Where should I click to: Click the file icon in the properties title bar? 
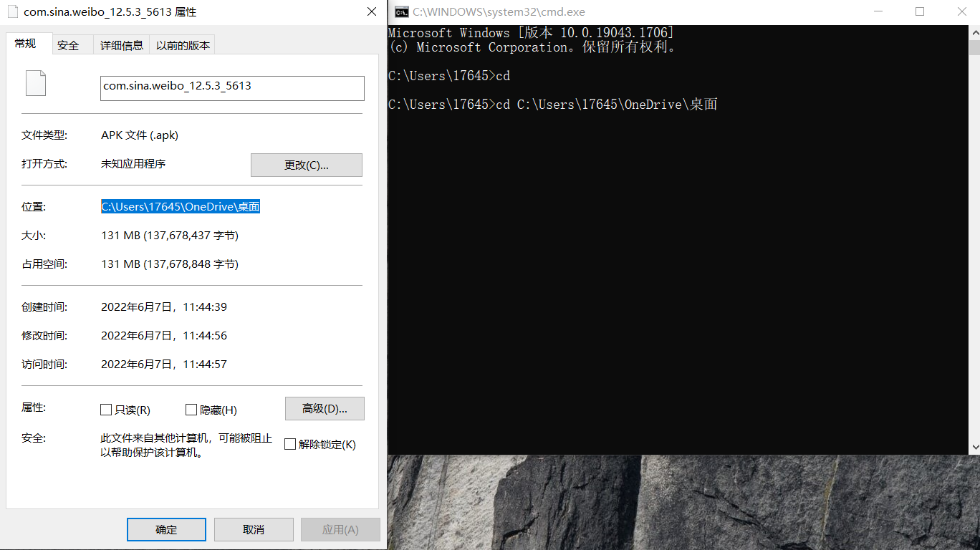[x=13, y=11]
